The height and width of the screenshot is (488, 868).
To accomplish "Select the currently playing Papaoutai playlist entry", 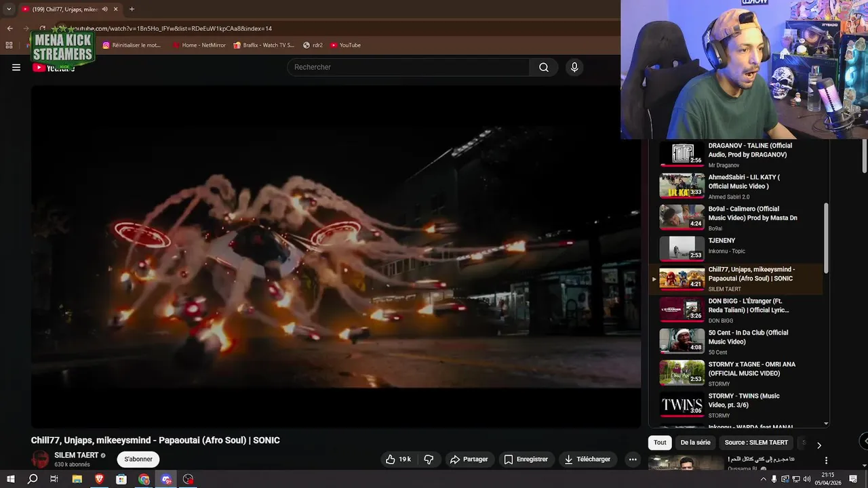I will pyautogui.click(x=736, y=279).
